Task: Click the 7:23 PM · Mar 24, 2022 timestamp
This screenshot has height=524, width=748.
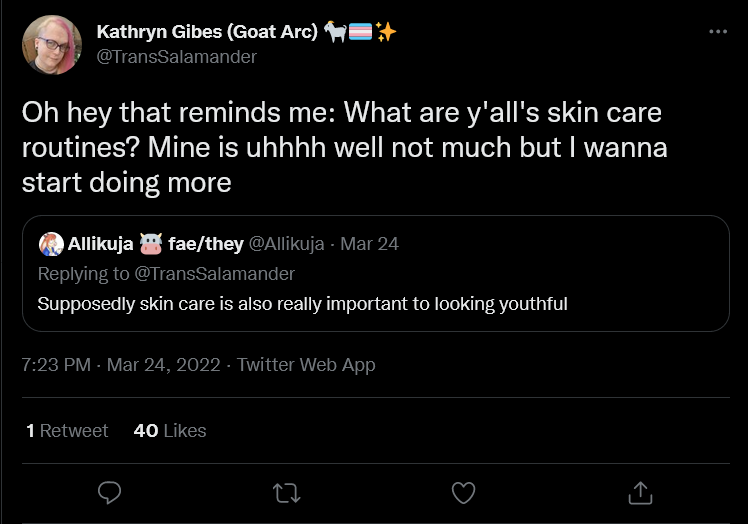Action: 121,365
